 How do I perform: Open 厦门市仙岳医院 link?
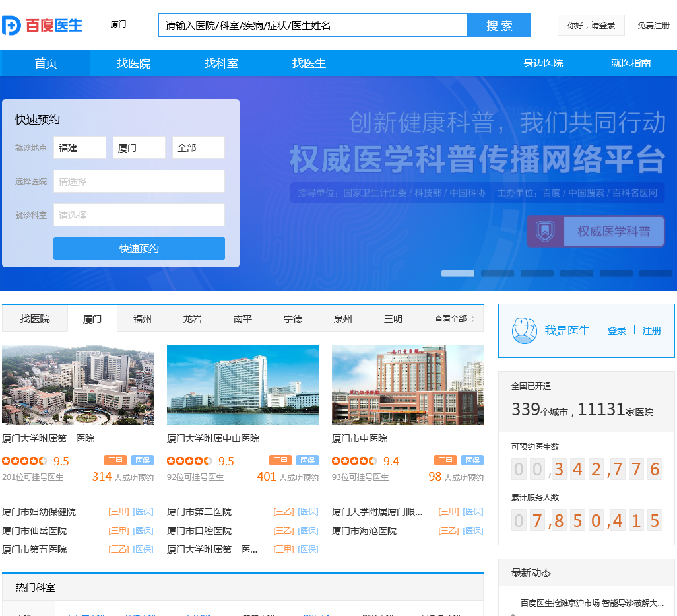pyautogui.click(x=34, y=530)
